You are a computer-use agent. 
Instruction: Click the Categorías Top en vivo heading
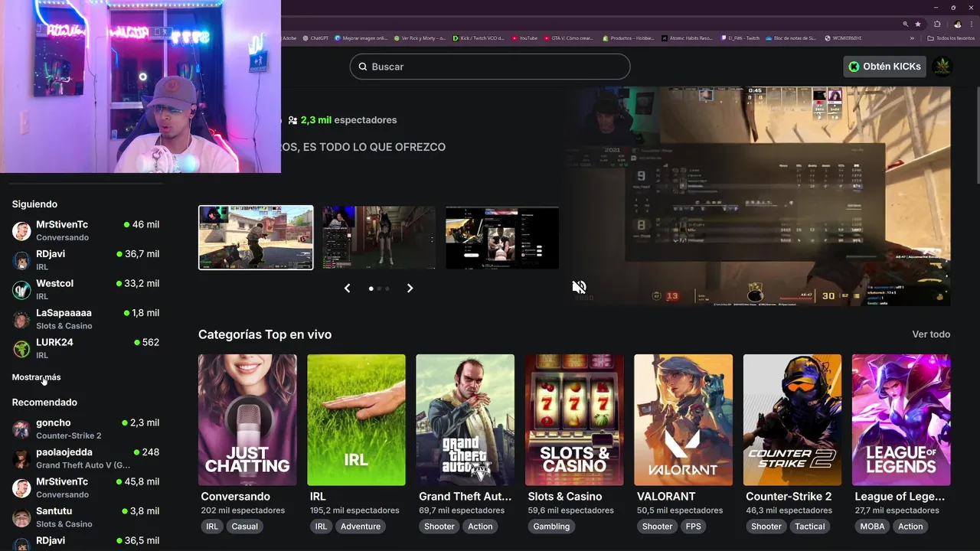[x=265, y=334]
